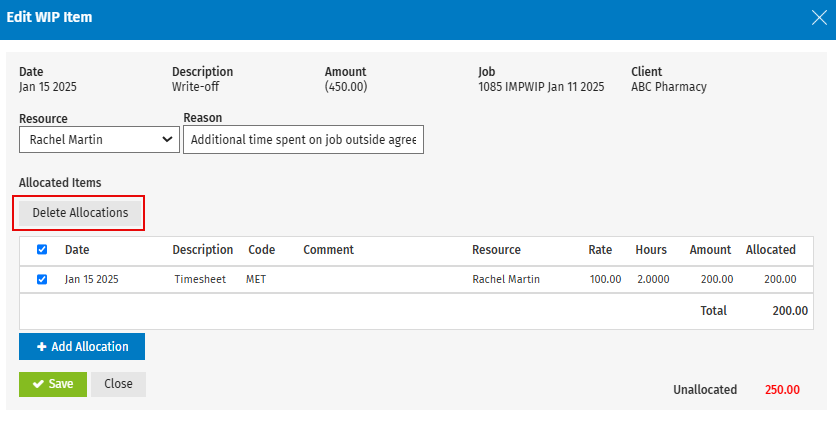Click the ABC Pharmacy client name
This screenshot has height=421, width=836.
[669, 87]
